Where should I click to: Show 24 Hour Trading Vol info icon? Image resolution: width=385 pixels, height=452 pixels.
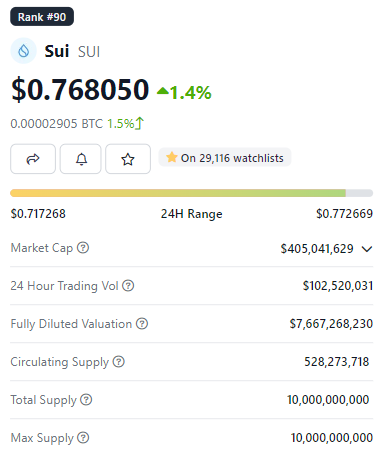pyautogui.click(x=128, y=286)
